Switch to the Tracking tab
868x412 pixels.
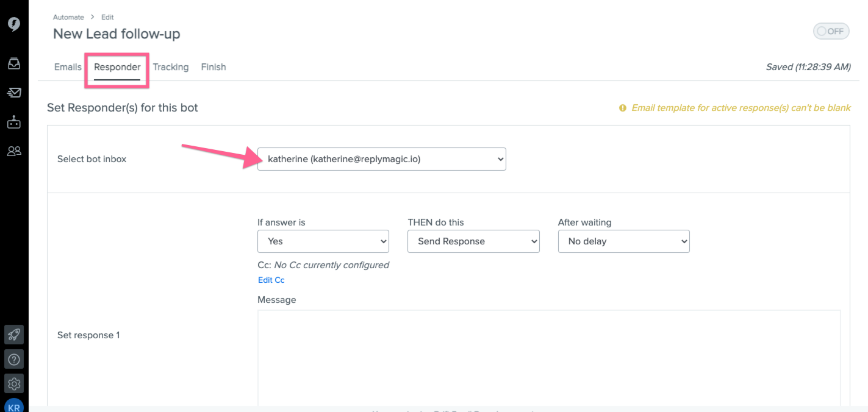(171, 67)
